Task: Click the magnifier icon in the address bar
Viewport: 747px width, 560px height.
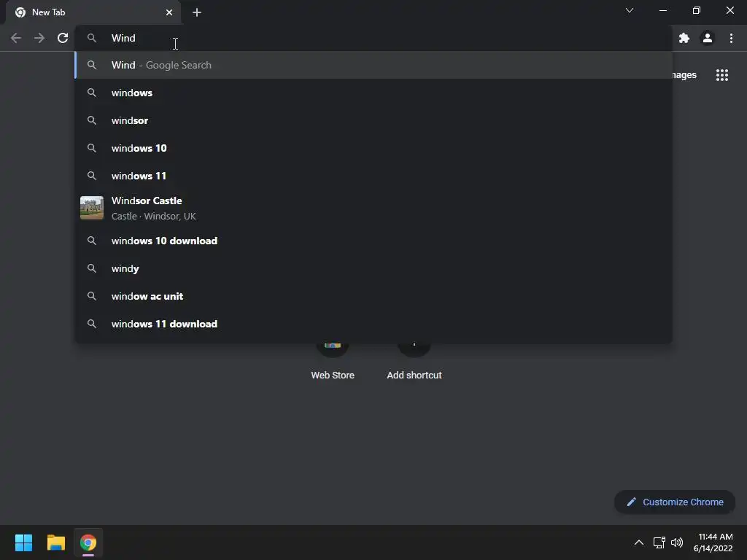Action: pos(91,38)
